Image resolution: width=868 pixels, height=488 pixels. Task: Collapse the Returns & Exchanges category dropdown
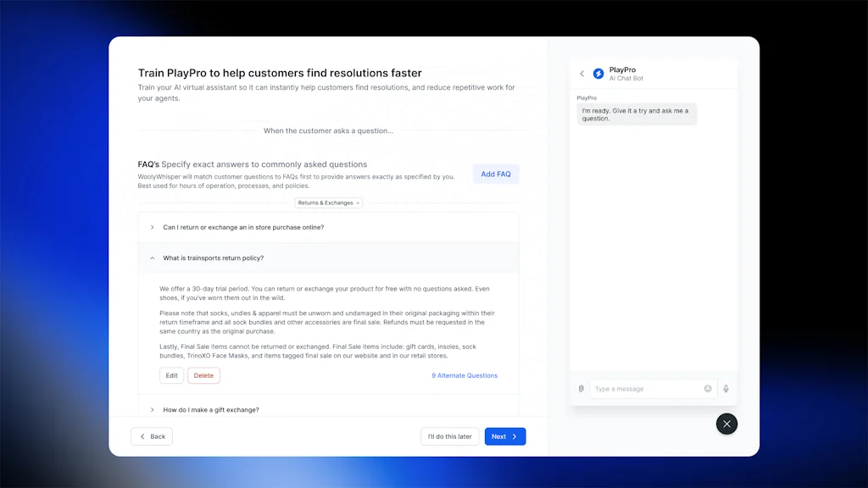click(328, 202)
